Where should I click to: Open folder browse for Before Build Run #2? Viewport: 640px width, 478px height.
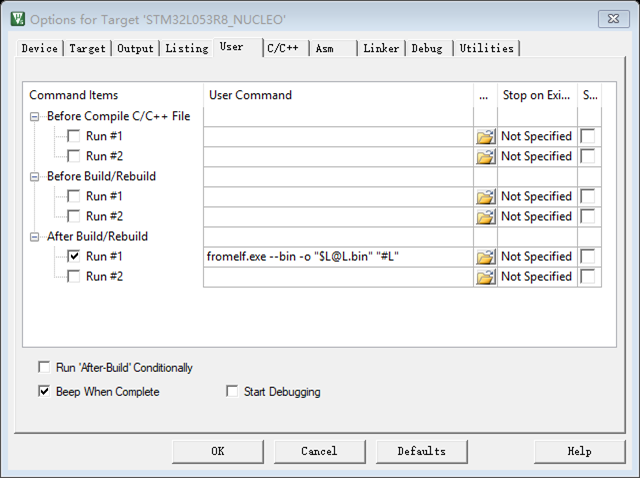485,216
